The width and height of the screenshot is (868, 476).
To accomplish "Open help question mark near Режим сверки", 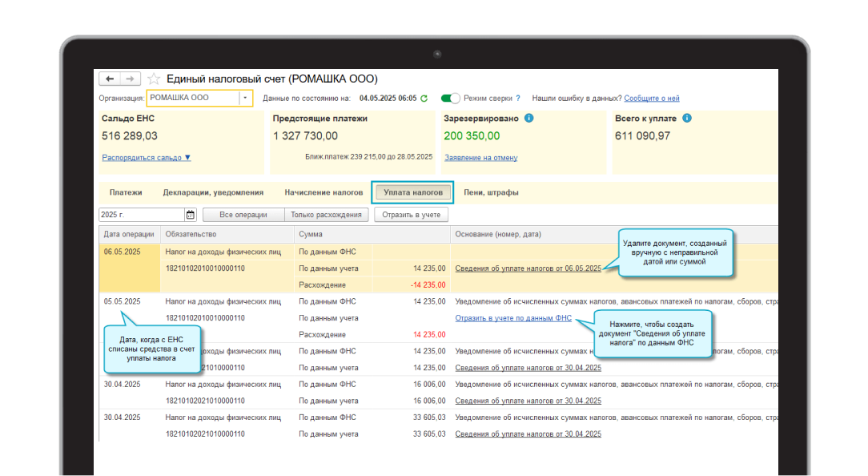I will tap(518, 99).
